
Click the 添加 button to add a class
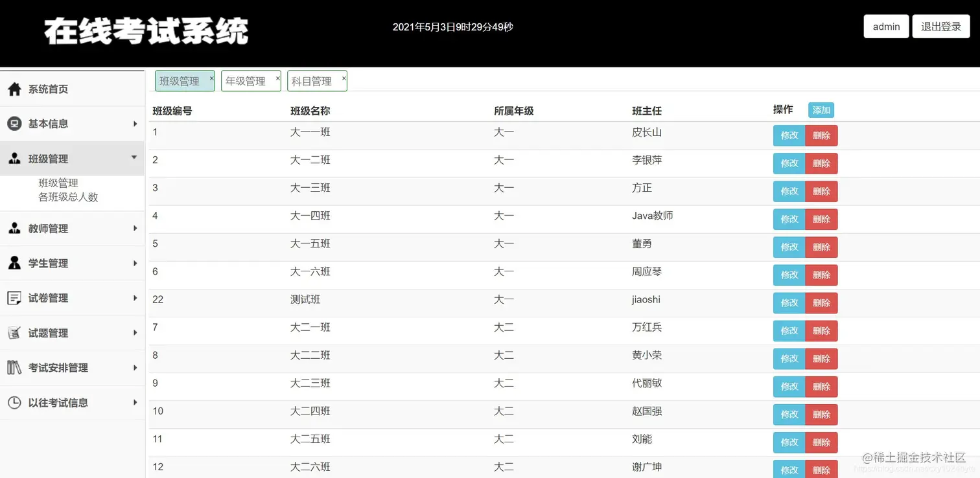pyautogui.click(x=821, y=110)
